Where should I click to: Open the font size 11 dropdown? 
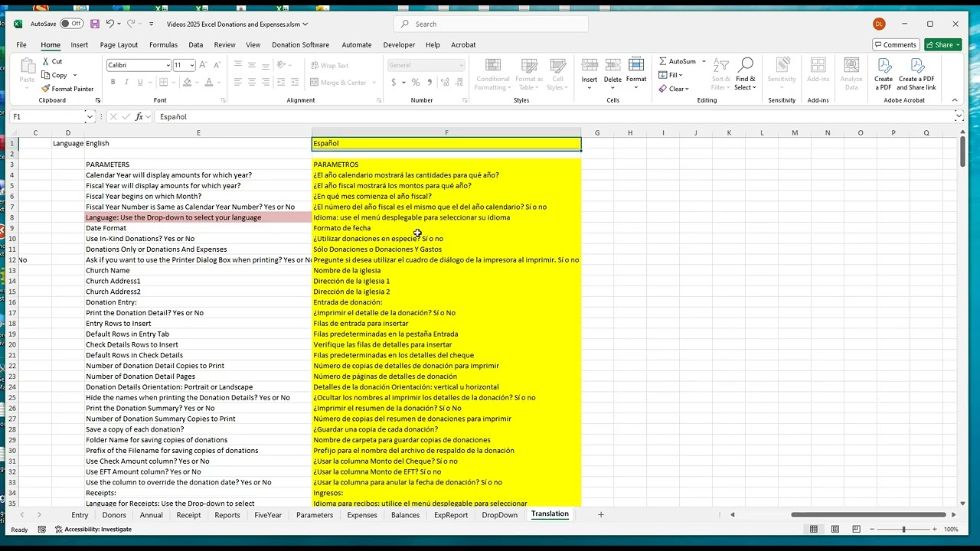pyautogui.click(x=191, y=65)
